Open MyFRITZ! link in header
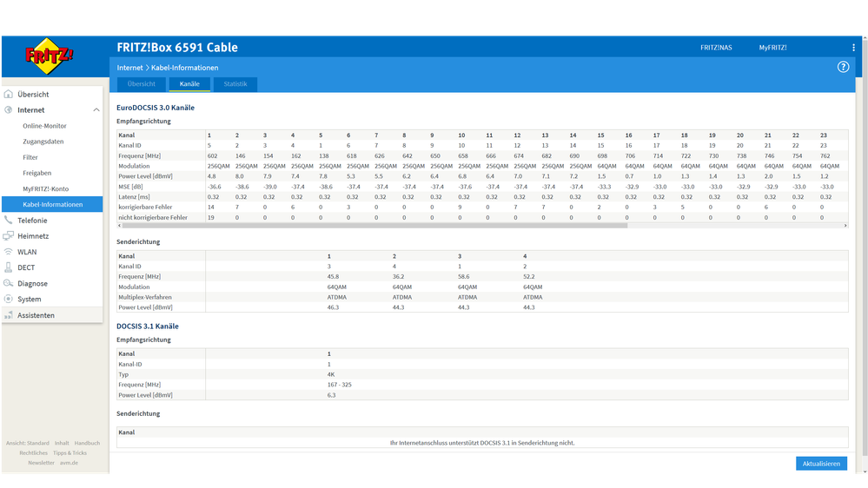Image resolution: width=868 pixels, height=488 pixels. (x=772, y=48)
